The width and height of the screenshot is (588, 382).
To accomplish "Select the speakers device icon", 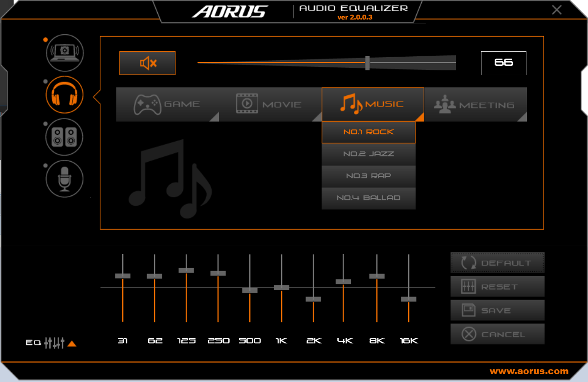I will (65, 137).
